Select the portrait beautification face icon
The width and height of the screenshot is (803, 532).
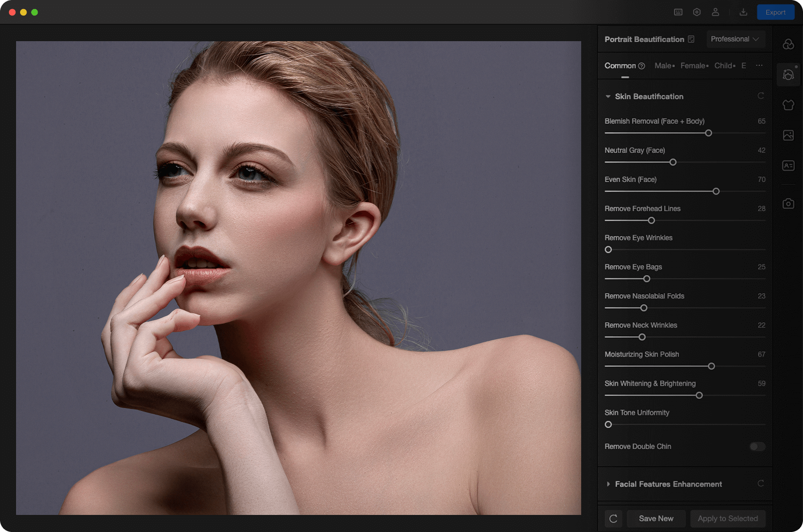788,75
